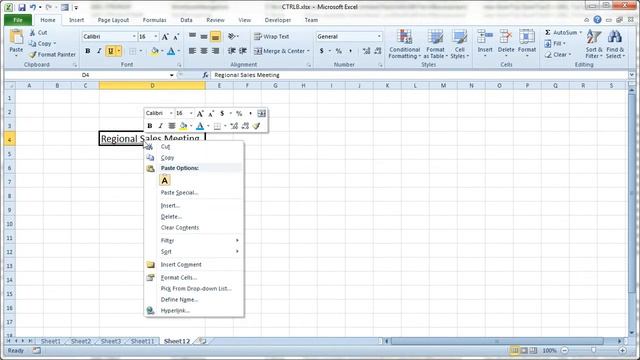Toggle Italic in the mini toolbar
The image size is (640, 360).
160,126
